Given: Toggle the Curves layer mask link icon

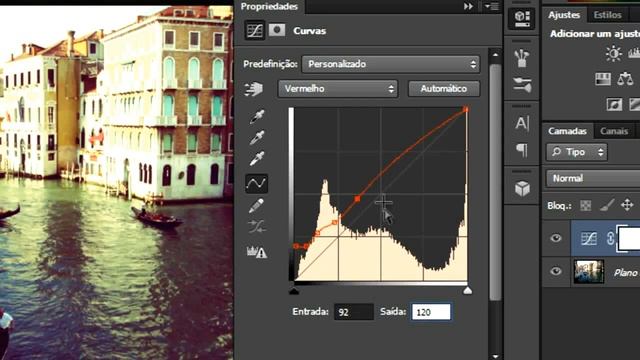Looking at the screenshot, I should [x=610, y=238].
